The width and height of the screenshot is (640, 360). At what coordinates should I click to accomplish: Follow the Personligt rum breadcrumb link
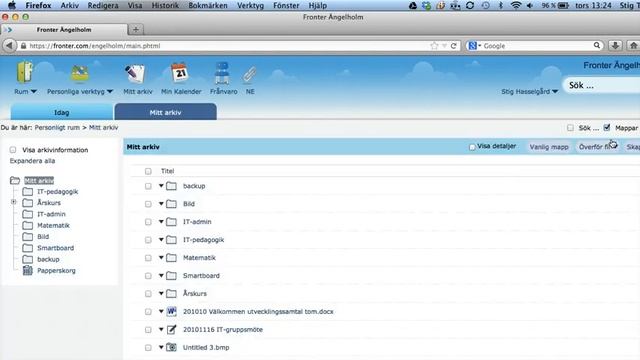coord(57,128)
